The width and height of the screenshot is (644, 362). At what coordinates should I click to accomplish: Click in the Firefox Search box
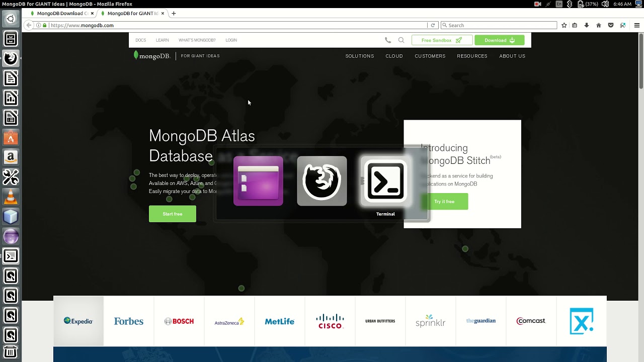click(499, 25)
